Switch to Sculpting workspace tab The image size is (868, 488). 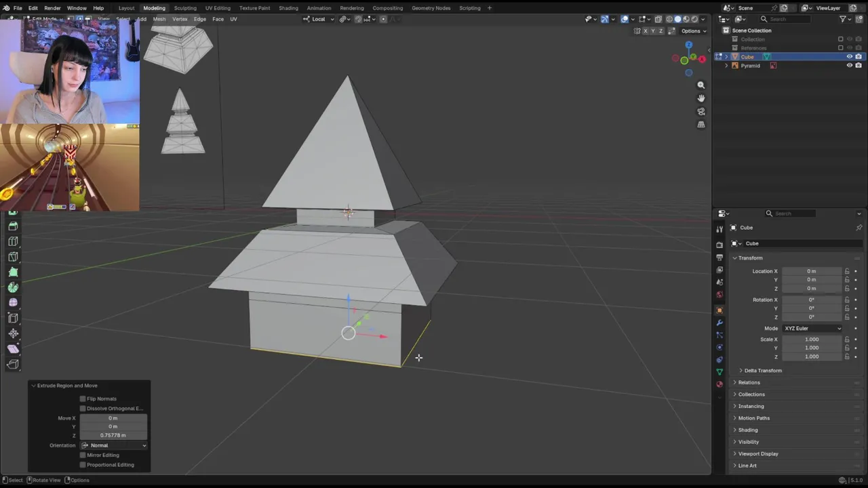pyautogui.click(x=185, y=8)
